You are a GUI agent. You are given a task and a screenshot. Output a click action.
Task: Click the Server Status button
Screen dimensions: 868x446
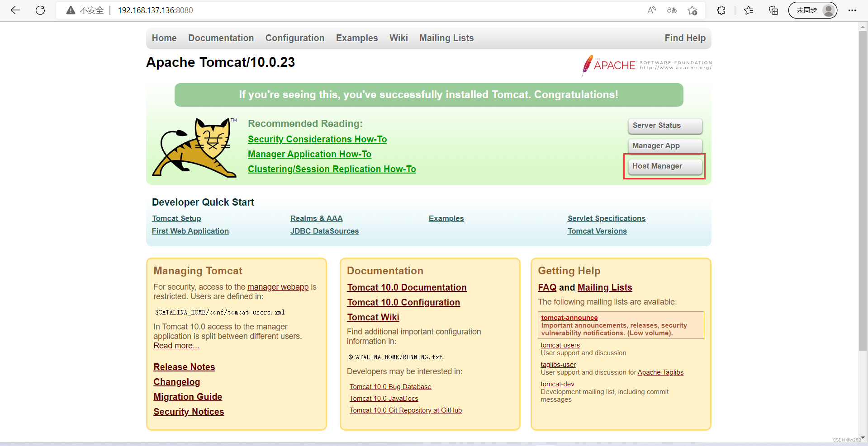click(665, 126)
